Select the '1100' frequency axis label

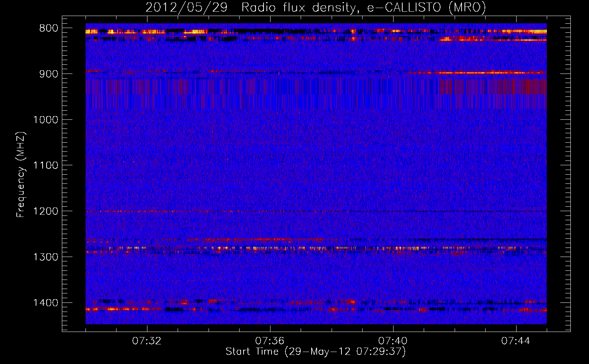pos(46,166)
